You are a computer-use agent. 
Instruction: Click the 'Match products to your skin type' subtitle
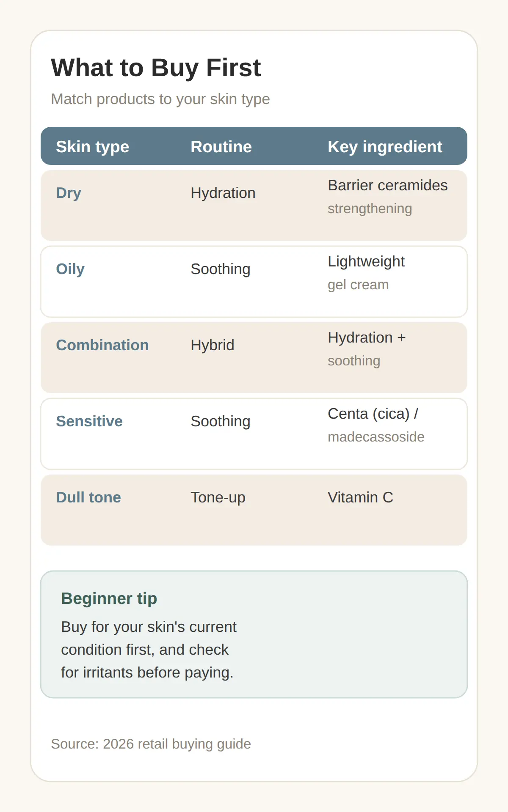click(x=160, y=99)
